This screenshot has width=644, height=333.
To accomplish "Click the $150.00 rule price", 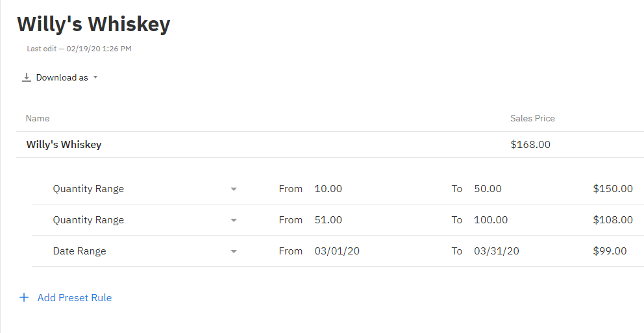I will 613,189.
